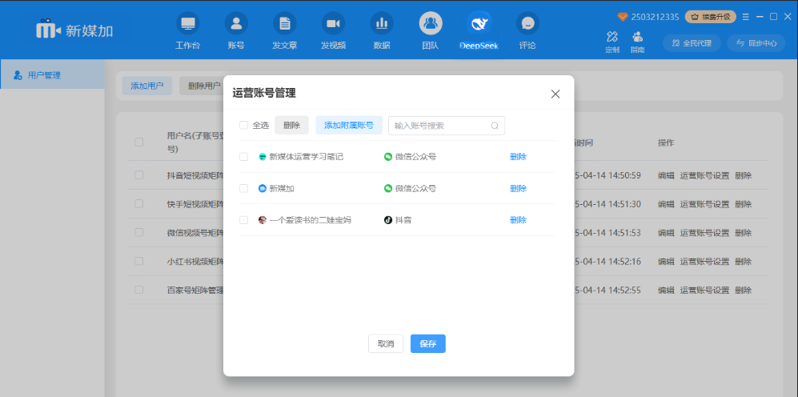Tick the 全选 select-all checkbox
Screen dimensions: 798x397
click(x=244, y=125)
